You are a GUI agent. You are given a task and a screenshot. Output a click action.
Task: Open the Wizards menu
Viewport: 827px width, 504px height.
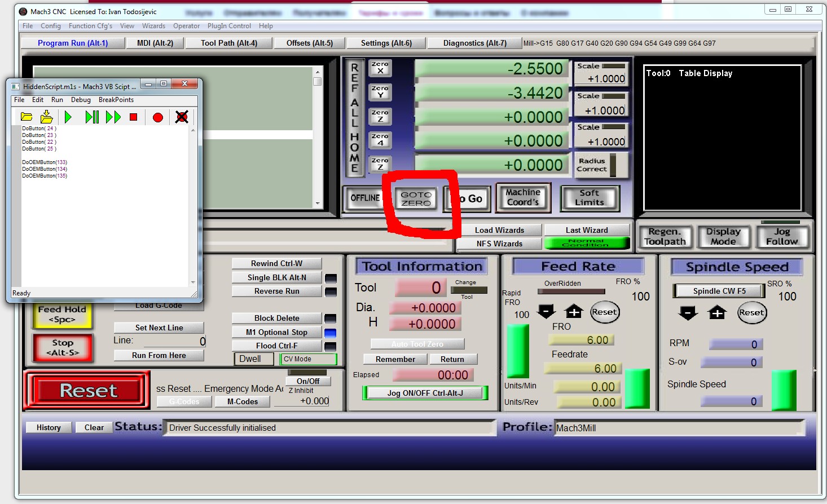click(153, 26)
